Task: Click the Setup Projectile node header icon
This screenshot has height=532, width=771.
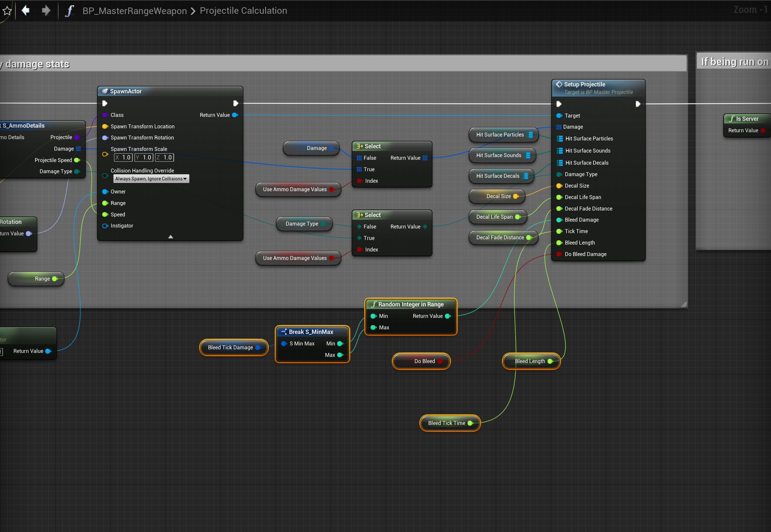Action: [x=559, y=84]
